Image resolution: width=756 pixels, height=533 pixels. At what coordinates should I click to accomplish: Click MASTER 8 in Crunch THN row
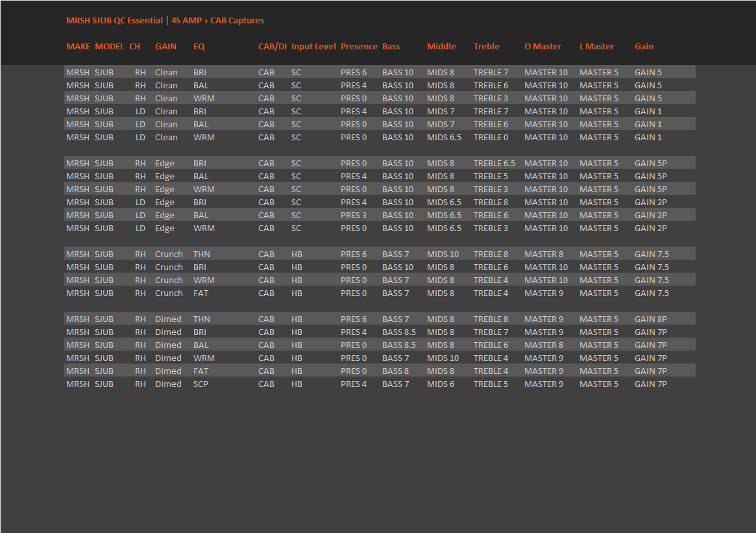(544, 254)
